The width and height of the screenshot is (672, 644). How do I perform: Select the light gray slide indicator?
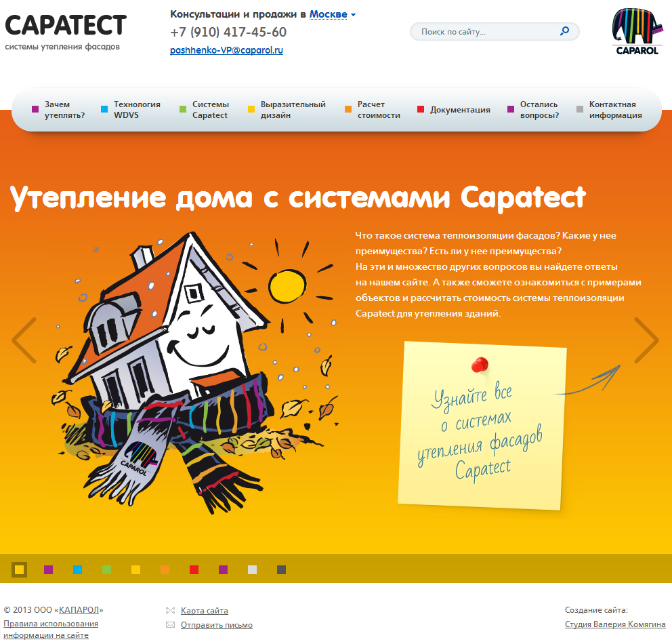click(253, 569)
